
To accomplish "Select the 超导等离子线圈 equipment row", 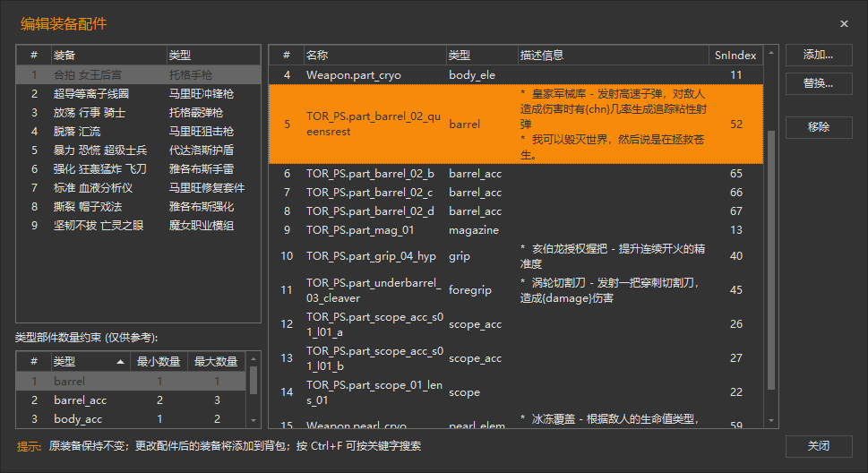I will [91, 93].
